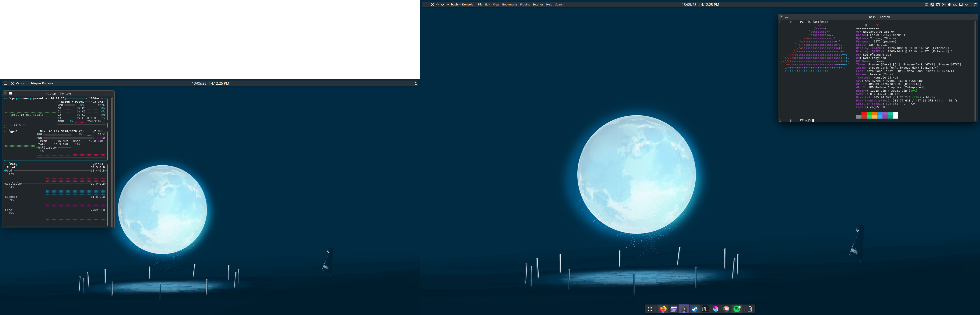The width and height of the screenshot is (980, 315).
Task: Click the 'disks' toggle in btop mem box
Action: [98, 164]
